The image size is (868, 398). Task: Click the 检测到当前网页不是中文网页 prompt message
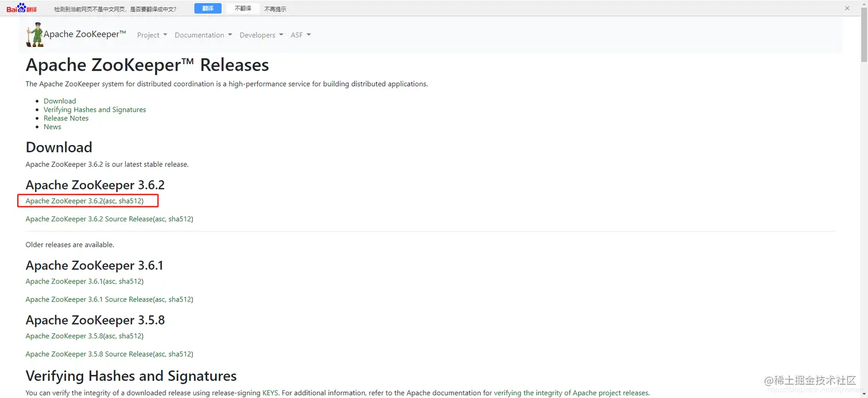pyautogui.click(x=115, y=9)
